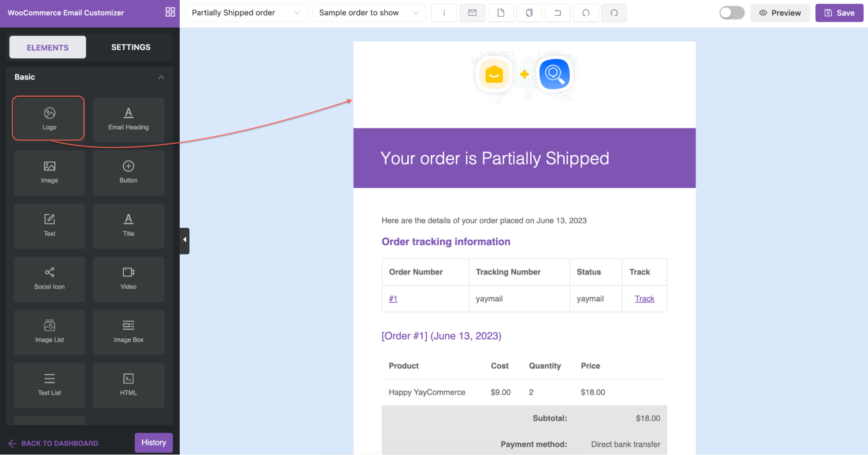Open the Sample order to show dropdown

pos(369,13)
